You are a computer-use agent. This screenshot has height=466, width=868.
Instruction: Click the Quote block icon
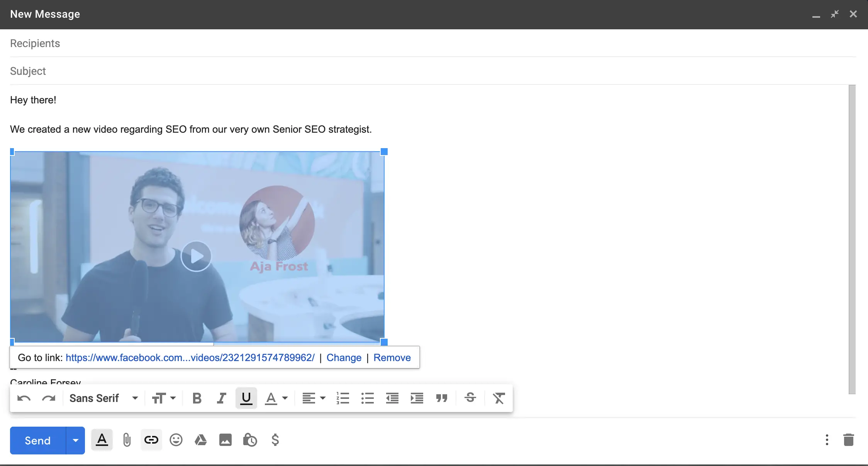(441, 398)
